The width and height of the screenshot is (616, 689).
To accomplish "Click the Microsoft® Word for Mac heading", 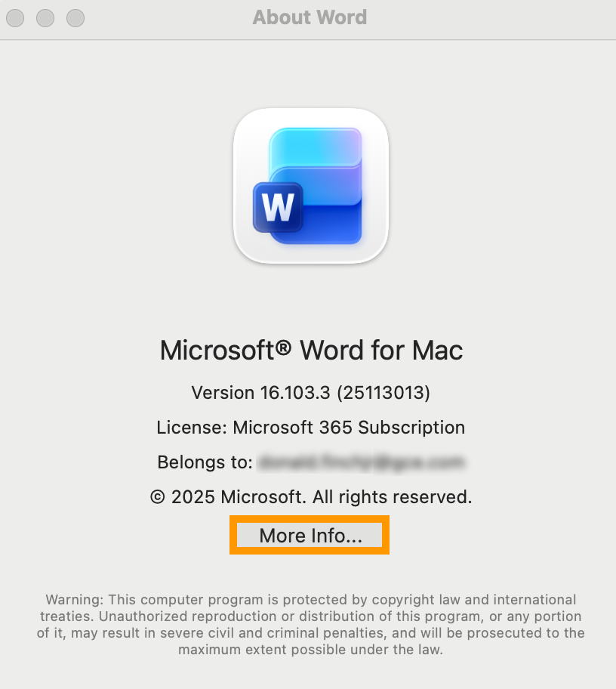I will (x=311, y=351).
